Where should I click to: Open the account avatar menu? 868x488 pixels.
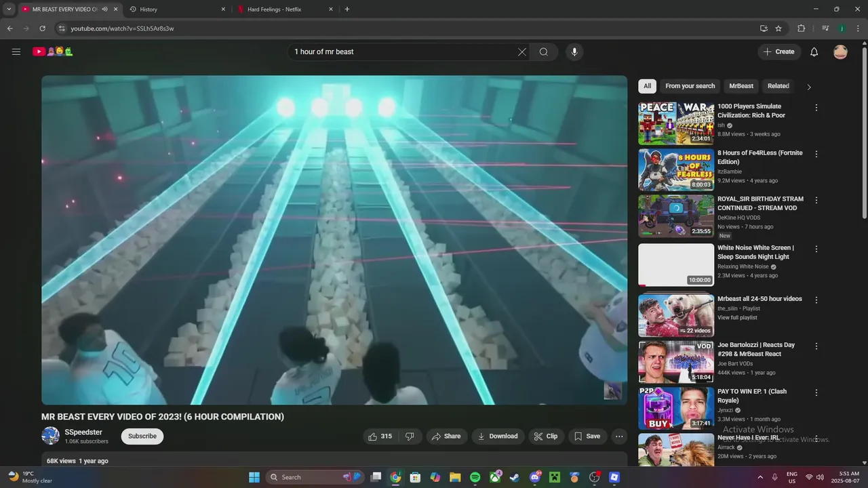pyautogui.click(x=840, y=52)
